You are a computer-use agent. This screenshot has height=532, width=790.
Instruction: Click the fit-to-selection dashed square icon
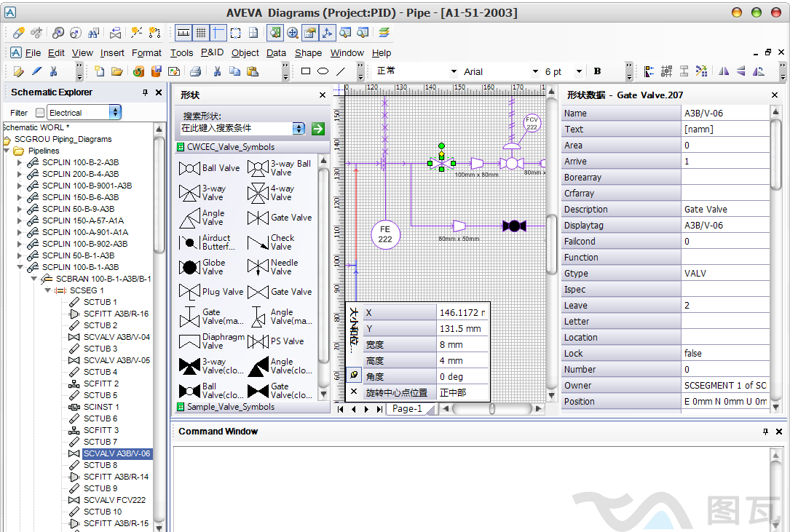(235, 33)
